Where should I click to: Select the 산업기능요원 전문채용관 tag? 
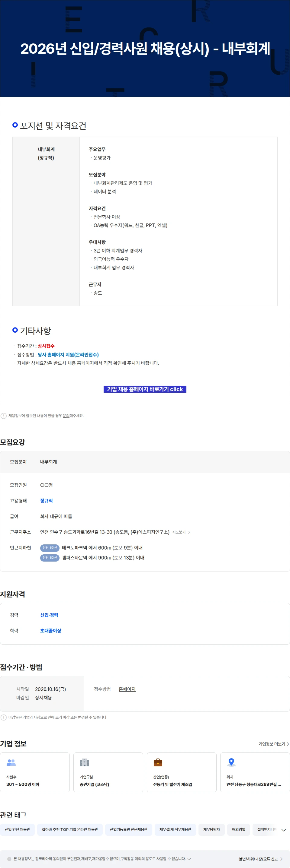(x=129, y=829)
